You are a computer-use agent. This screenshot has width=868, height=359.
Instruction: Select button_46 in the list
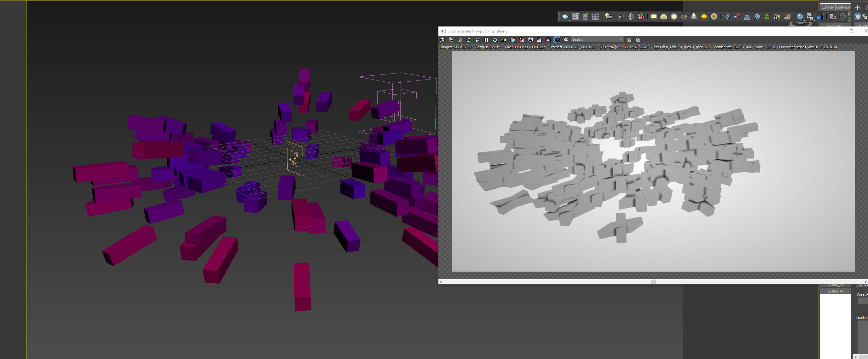835,291
